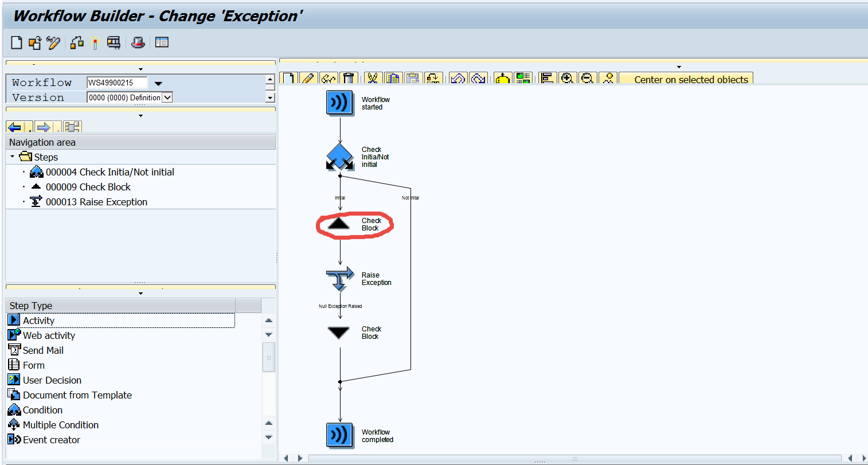This screenshot has height=465, width=868.
Task: Activate the Zoom In magnifier icon
Action: pyautogui.click(x=568, y=78)
